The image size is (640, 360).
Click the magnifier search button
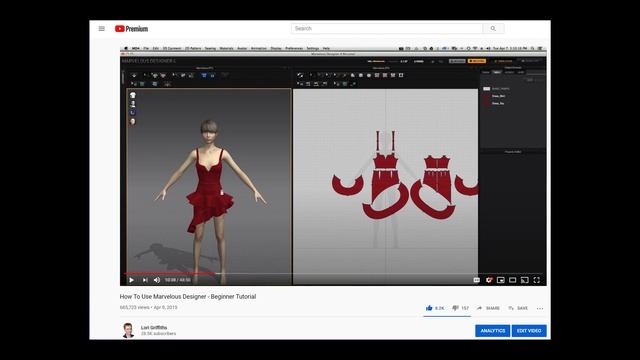(493, 29)
